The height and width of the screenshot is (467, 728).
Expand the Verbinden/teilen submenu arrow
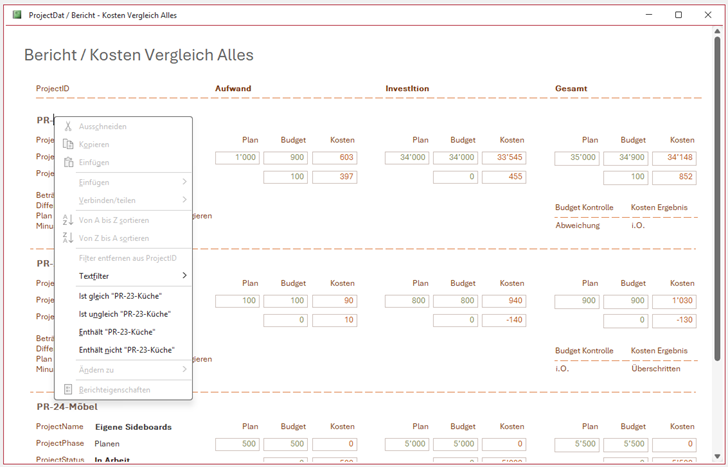[184, 200]
